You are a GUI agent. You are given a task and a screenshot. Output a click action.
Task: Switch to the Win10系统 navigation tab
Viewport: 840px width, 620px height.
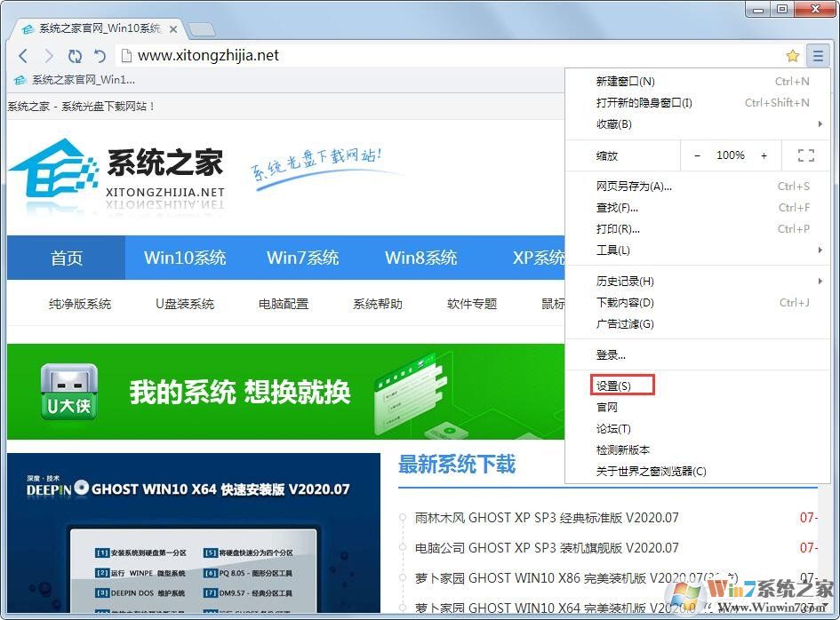[x=184, y=258]
